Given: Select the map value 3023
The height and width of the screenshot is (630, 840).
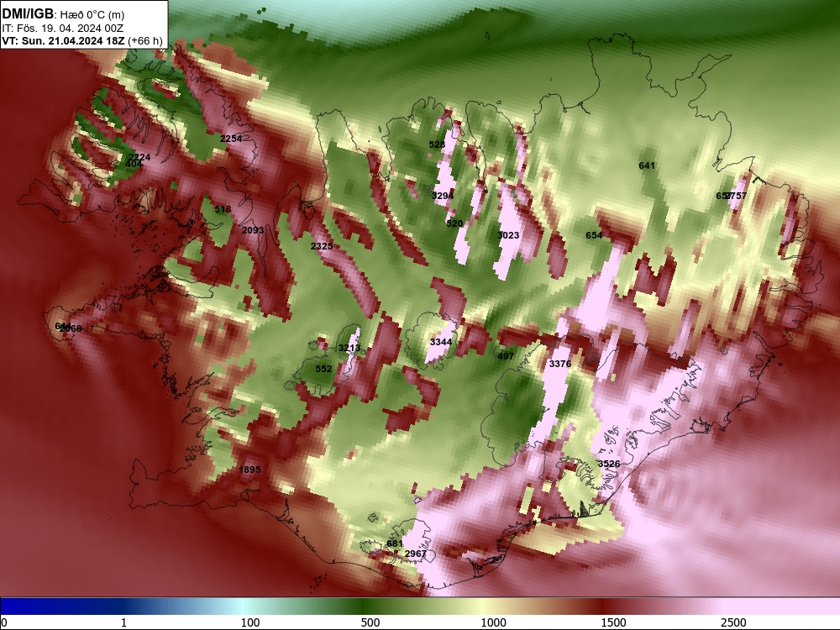Looking at the screenshot, I should point(508,235).
